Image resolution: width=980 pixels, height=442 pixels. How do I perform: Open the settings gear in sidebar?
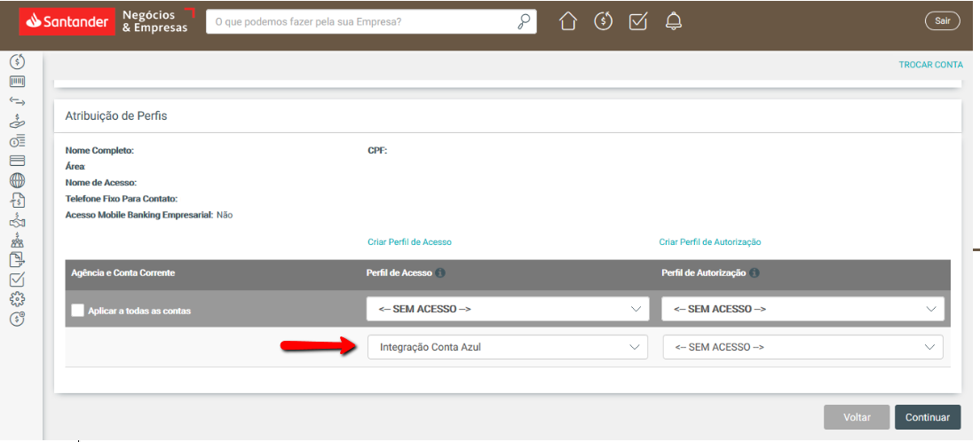point(17,299)
